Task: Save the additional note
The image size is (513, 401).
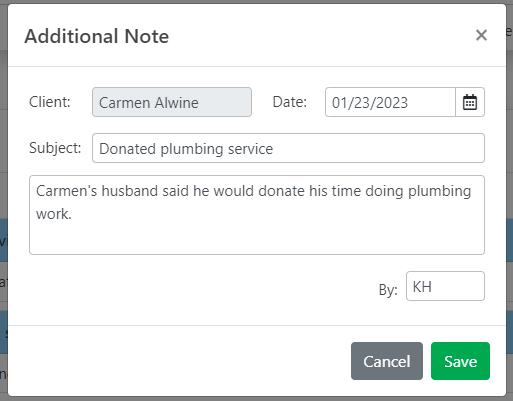Action: (460, 361)
